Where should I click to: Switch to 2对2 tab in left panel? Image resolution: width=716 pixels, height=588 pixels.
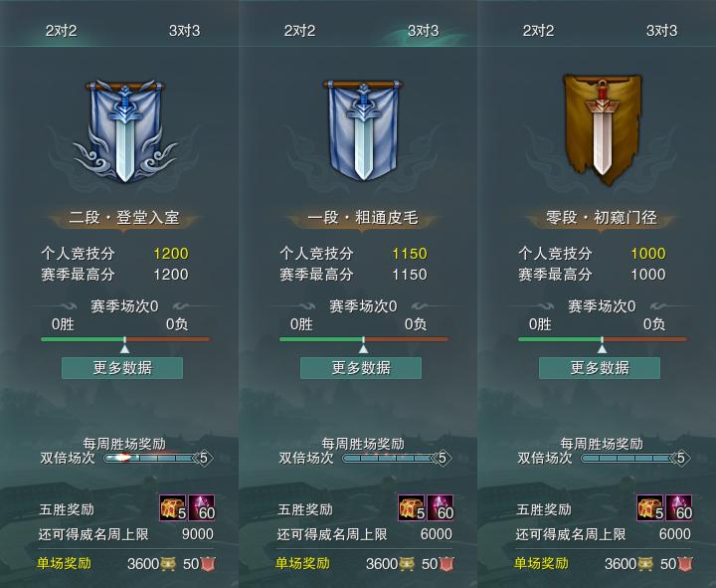(x=62, y=31)
